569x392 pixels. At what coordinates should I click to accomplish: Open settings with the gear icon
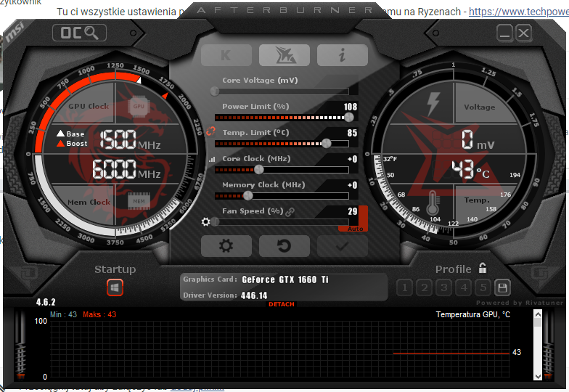click(226, 246)
